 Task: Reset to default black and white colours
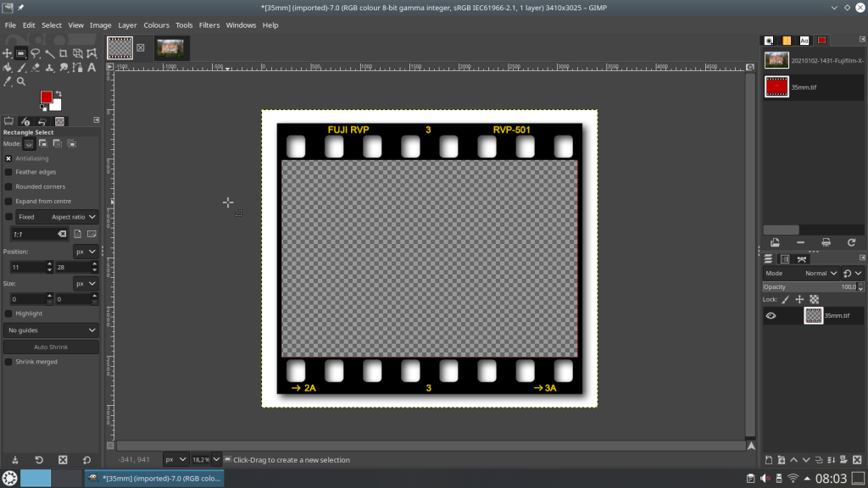click(44, 108)
